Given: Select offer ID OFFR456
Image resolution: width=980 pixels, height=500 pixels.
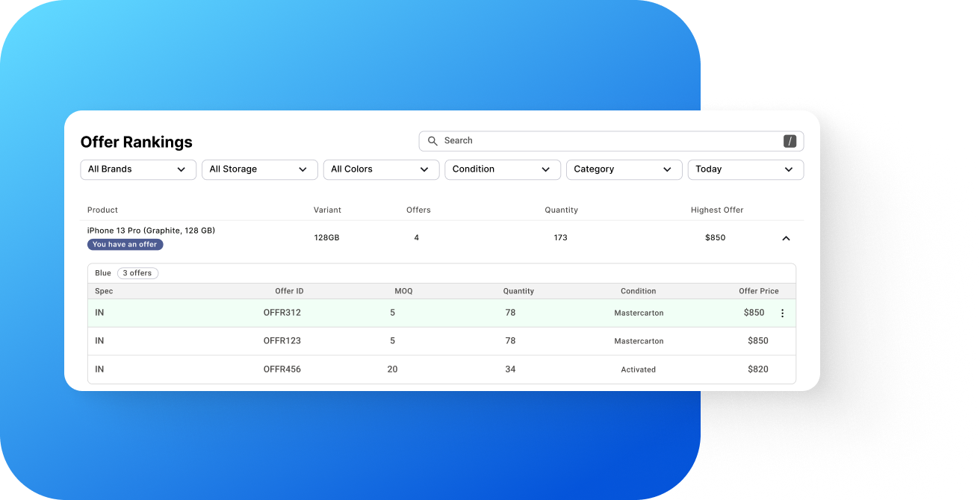Looking at the screenshot, I should [282, 369].
